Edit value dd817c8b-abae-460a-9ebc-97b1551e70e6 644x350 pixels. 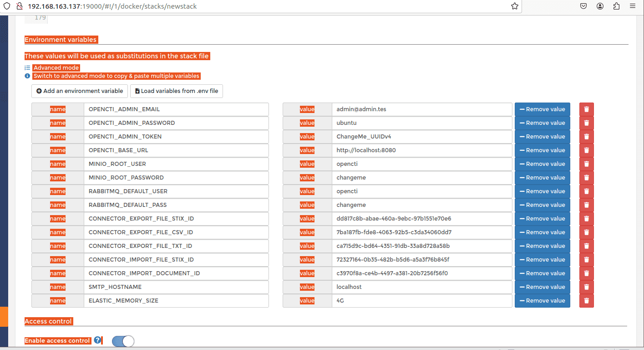pyautogui.click(x=422, y=219)
